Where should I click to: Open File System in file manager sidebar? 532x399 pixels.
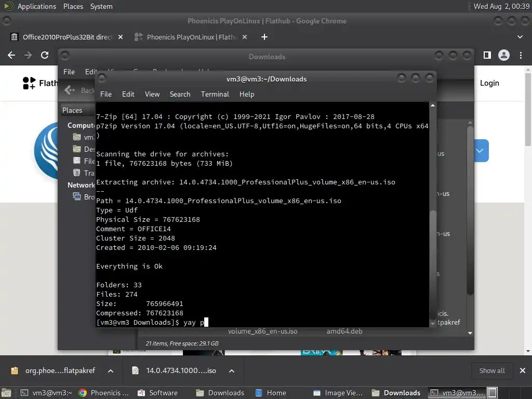pos(84,161)
